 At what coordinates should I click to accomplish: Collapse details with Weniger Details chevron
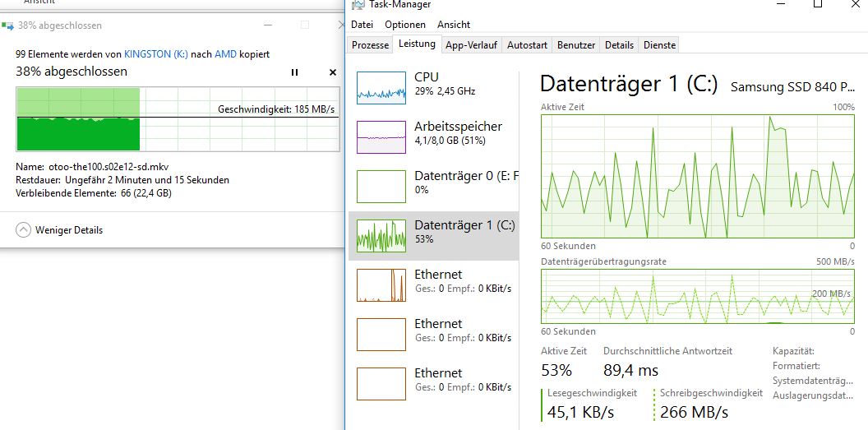[24, 230]
